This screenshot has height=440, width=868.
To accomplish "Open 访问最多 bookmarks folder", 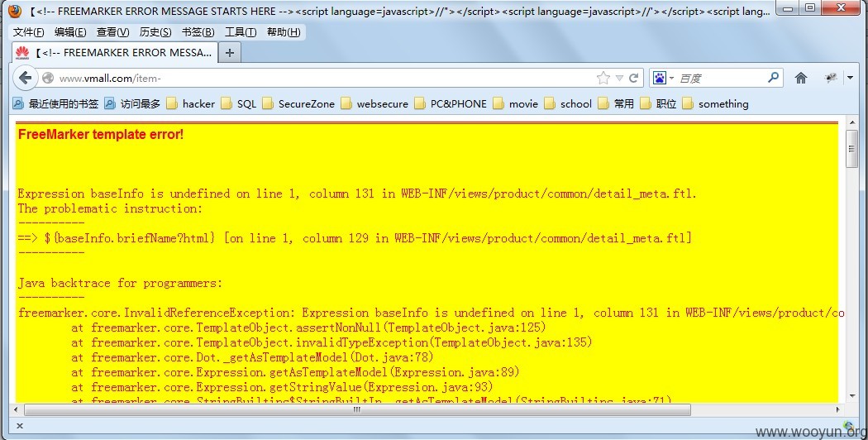I will 132,103.
